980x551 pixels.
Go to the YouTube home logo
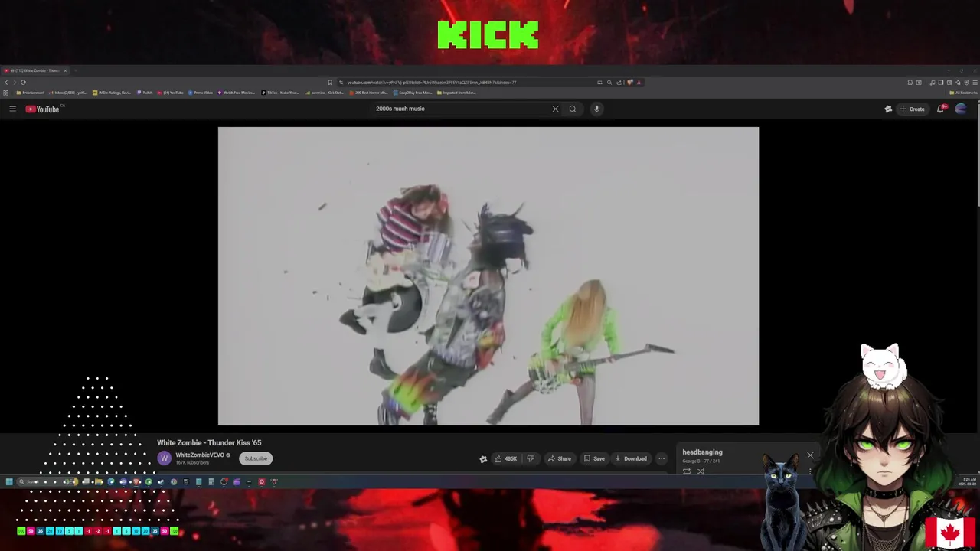[x=43, y=109]
